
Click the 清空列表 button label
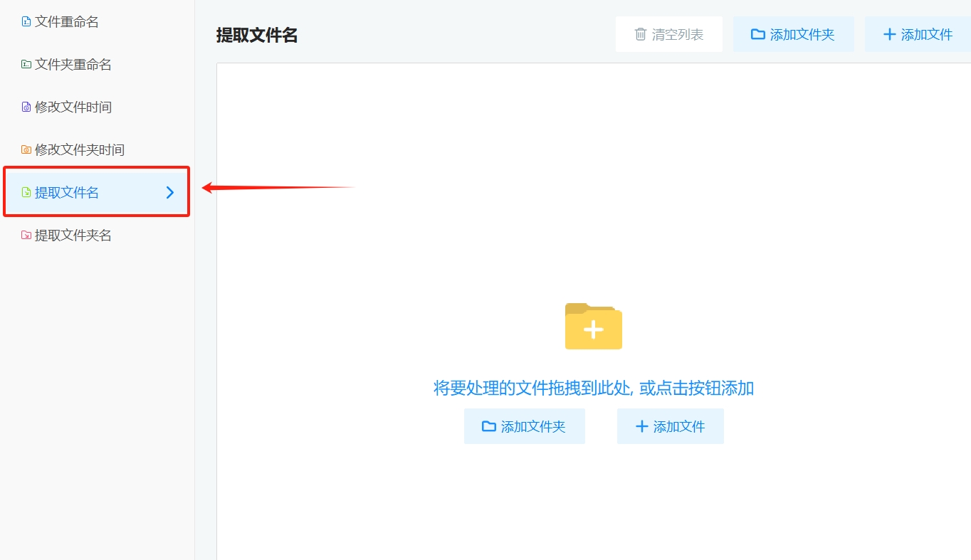point(678,34)
